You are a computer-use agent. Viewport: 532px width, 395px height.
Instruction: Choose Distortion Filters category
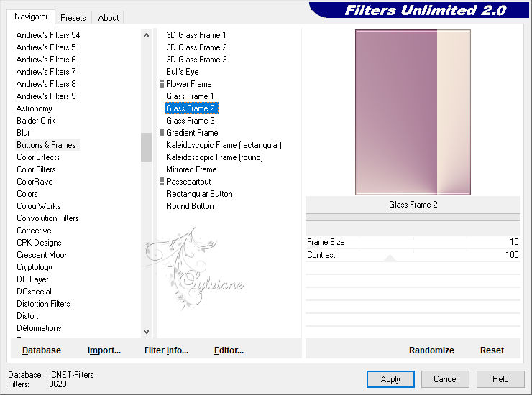[x=43, y=304]
